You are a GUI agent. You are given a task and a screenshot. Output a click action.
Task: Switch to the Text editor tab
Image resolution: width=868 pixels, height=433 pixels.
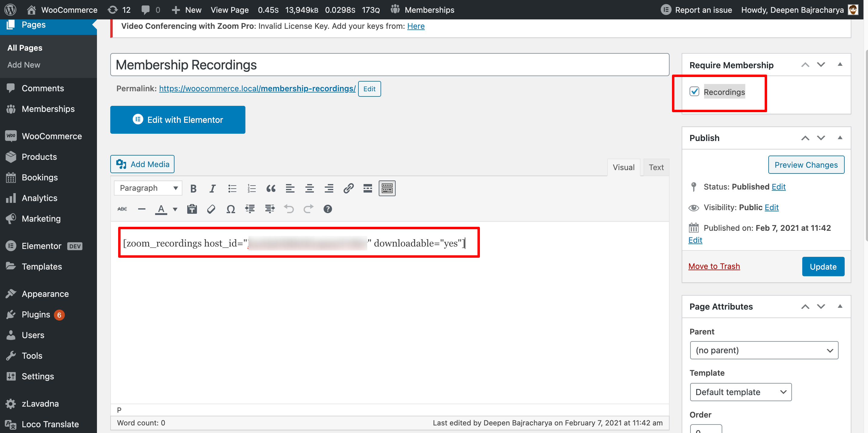click(x=656, y=167)
